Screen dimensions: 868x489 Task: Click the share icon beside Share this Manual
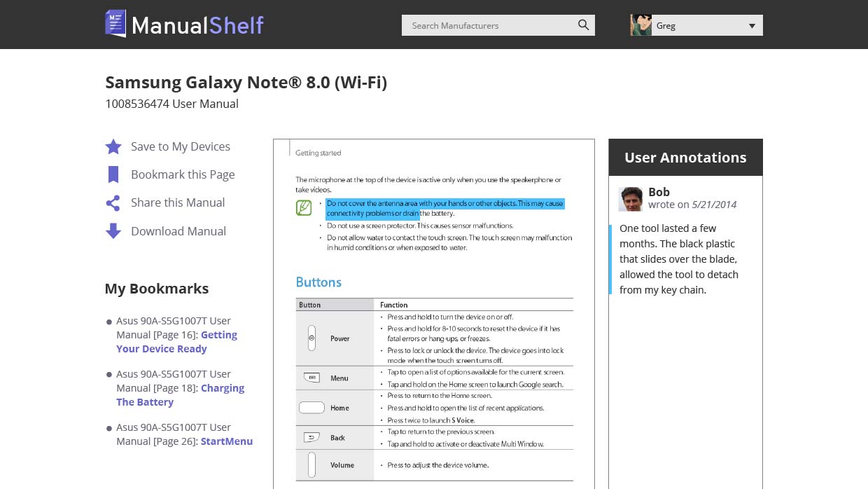pos(113,203)
